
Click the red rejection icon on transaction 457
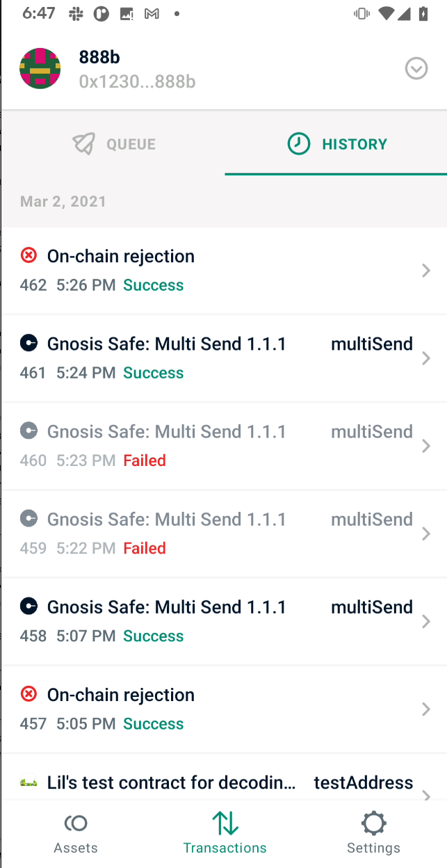click(28, 693)
